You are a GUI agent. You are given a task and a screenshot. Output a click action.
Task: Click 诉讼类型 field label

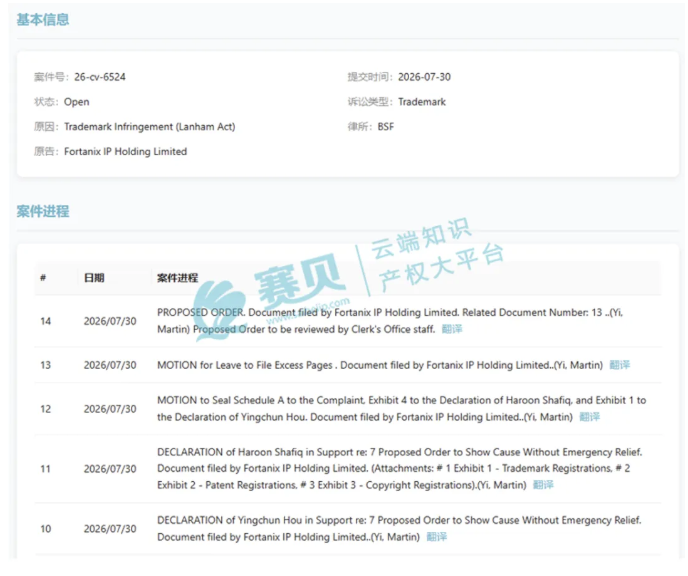point(370,102)
